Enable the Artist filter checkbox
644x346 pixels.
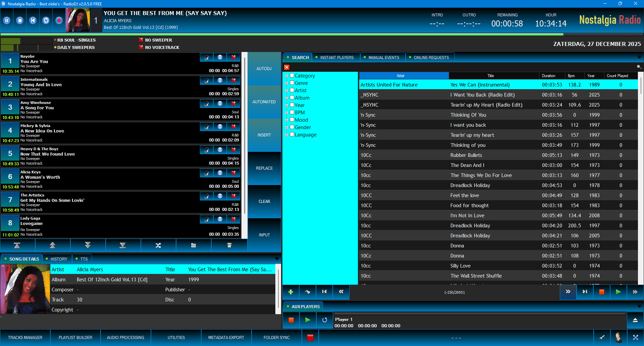pyautogui.click(x=292, y=90)
